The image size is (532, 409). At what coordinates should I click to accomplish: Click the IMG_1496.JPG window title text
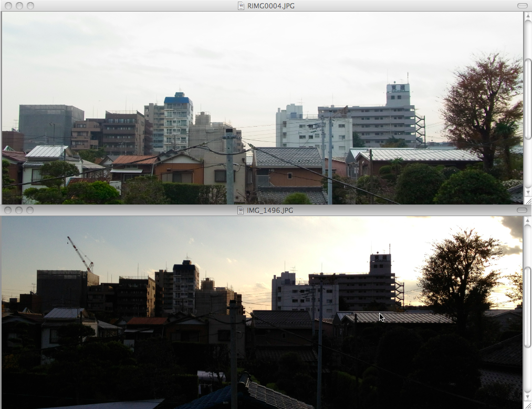click(270, 210)
